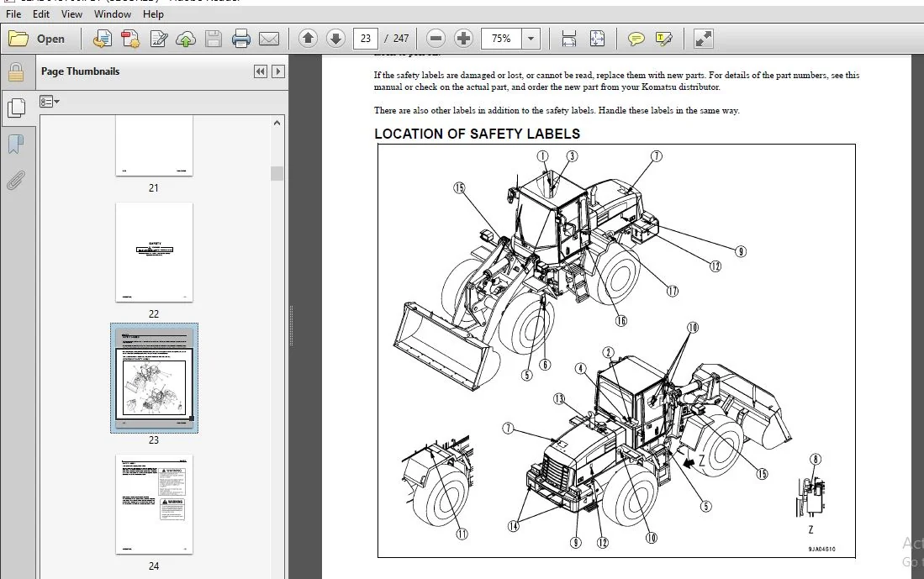Click the thumbnail panel scrollbar handle

click(277, 173)
